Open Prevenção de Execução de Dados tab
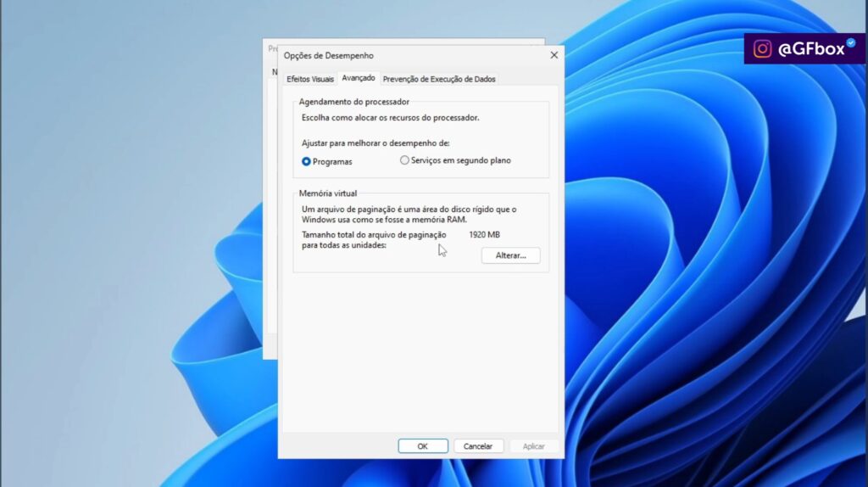868x487 pixels. (439, 79)
